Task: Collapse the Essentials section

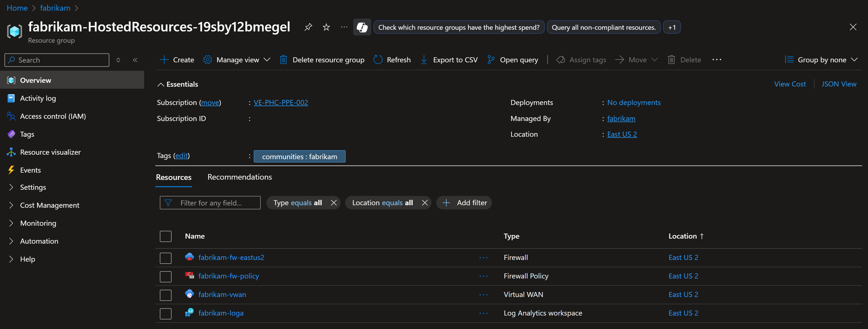Action: point(178,84)
